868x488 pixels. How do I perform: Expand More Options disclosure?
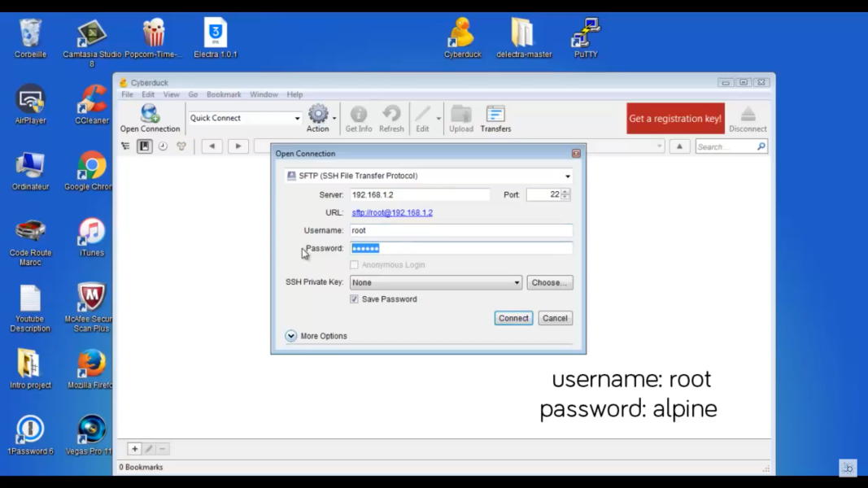tap(291, 336)
